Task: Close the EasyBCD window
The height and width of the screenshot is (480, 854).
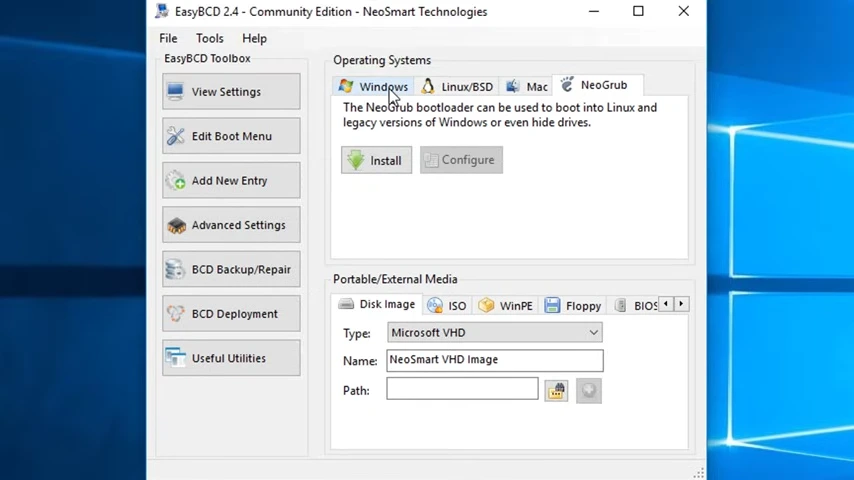Action: [x=684, y=11]
